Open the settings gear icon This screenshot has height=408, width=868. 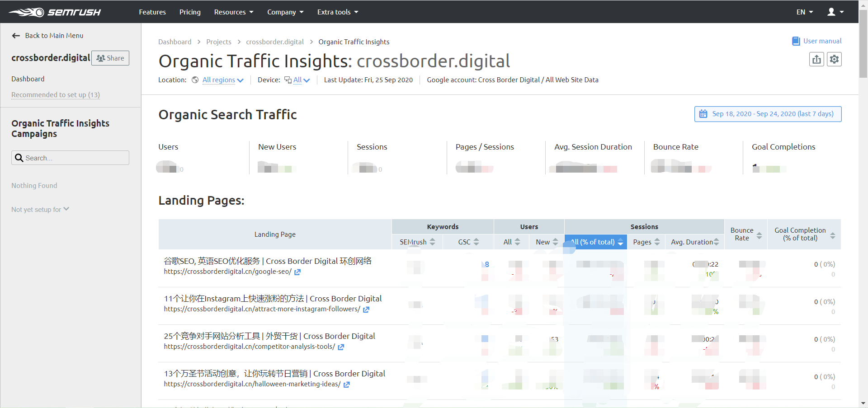coord(834,59)
